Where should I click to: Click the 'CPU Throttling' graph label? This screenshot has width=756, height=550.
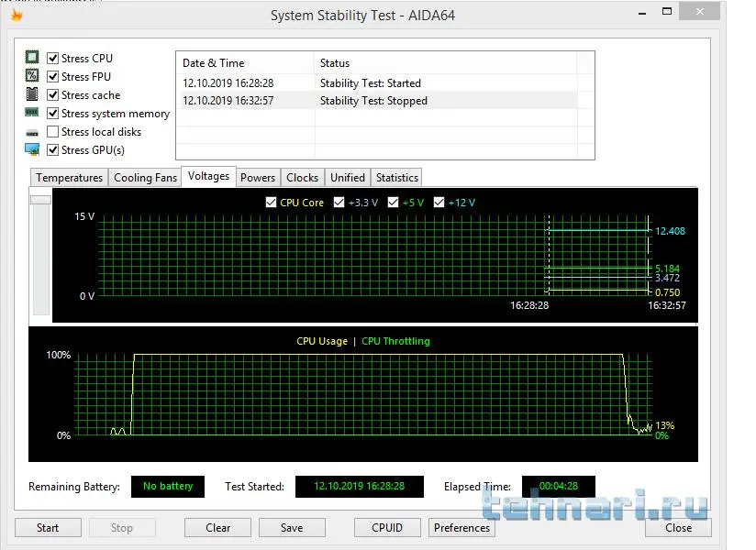(395, 342)
